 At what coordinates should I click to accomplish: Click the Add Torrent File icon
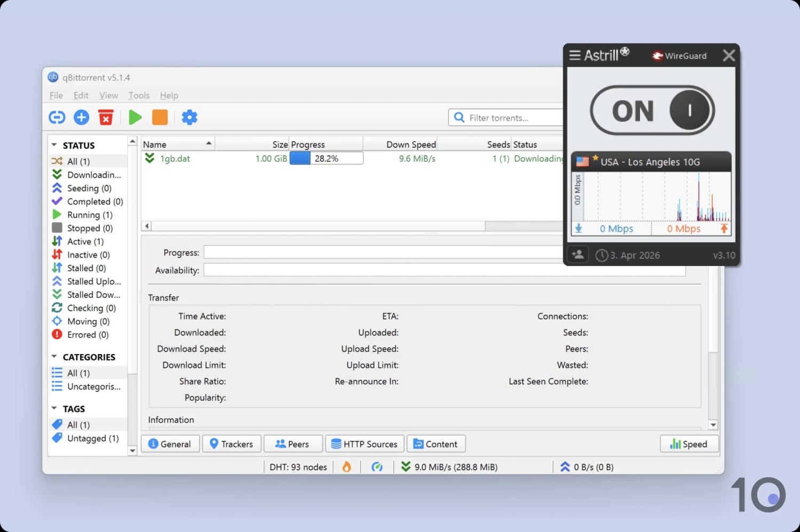[x=81, y=117]
